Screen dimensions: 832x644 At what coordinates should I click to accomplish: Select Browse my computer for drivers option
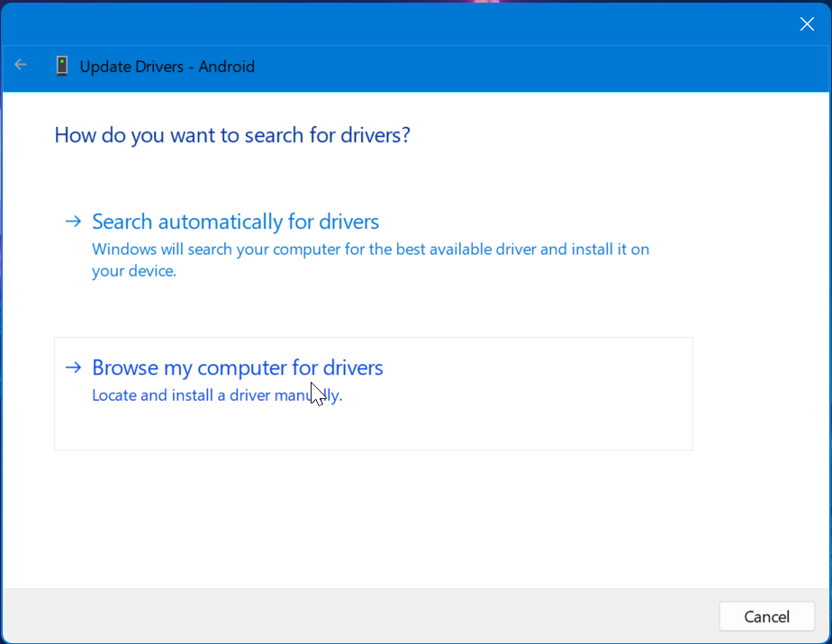click(237, 367)
